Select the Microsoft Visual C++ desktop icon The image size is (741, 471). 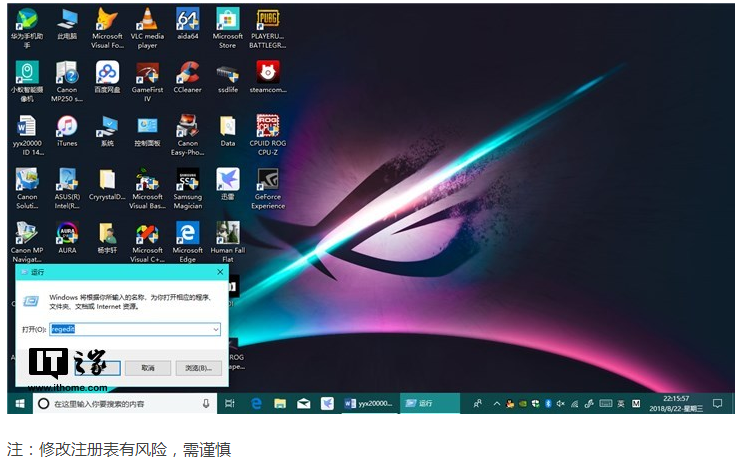tap(147, 242)
